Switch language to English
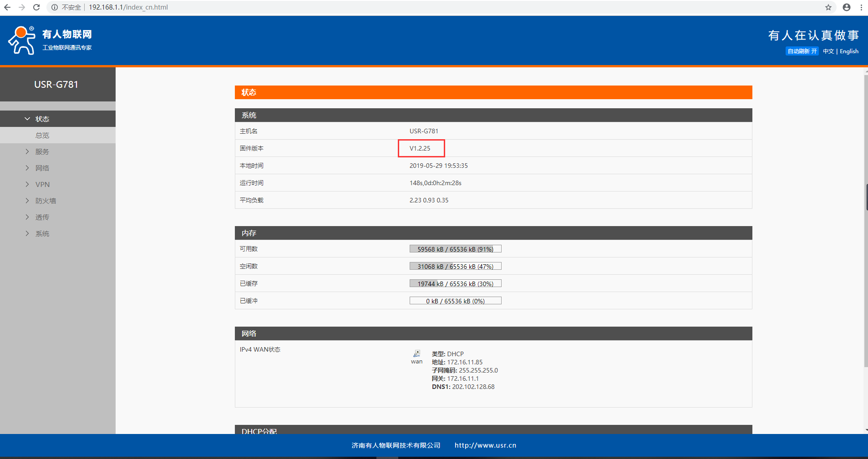This screenshot has height=459, width=868. [849, 51]
